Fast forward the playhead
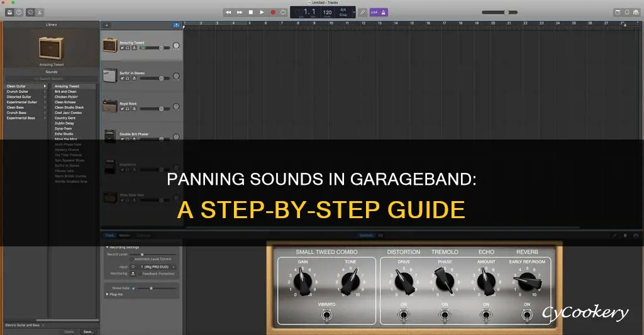Viewport: 644px width, 335px height. click(x=240, y=13)
